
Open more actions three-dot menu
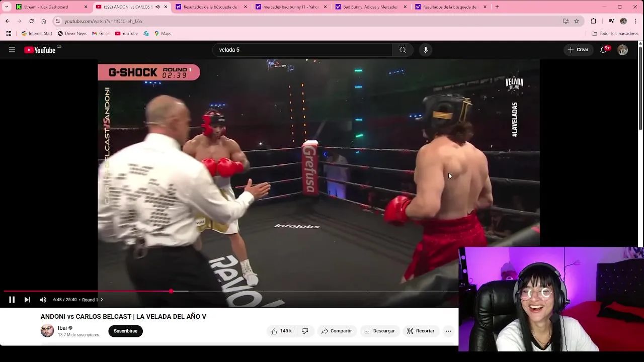(448, 331)
